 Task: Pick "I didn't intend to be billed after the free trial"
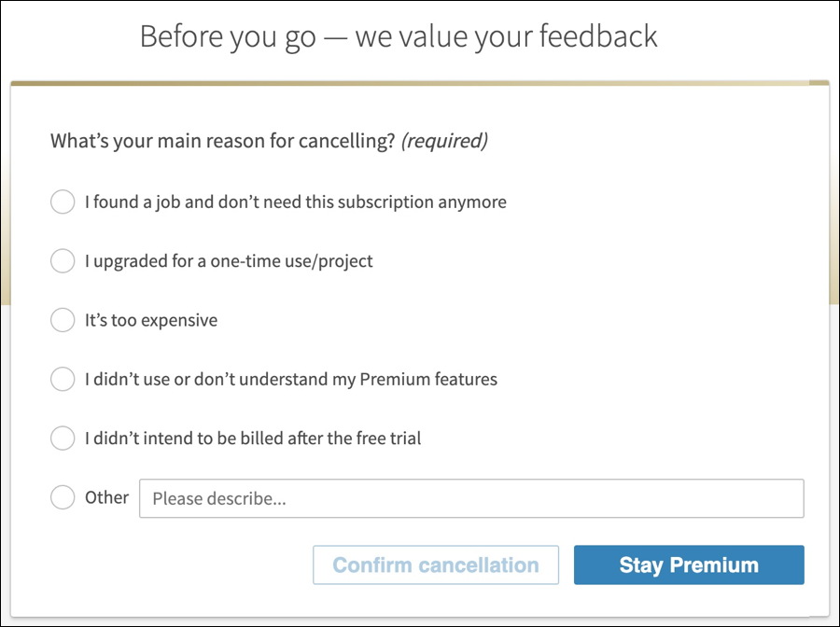tap(63, 438)
